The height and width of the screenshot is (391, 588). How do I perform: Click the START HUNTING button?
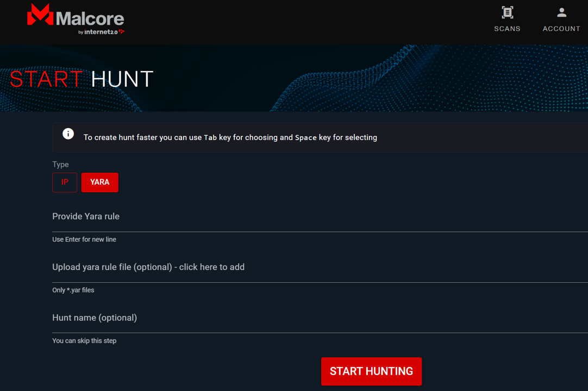click(x=371, y=371)
